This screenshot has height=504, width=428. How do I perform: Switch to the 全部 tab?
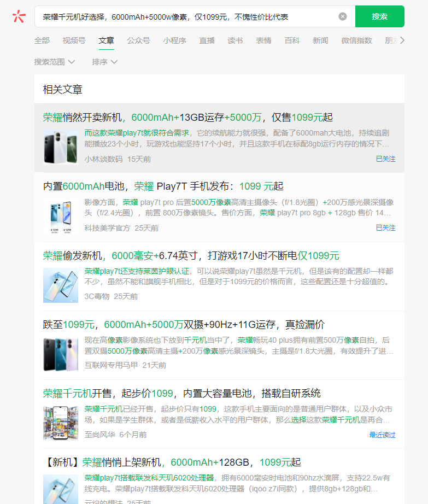pos(42,40)
